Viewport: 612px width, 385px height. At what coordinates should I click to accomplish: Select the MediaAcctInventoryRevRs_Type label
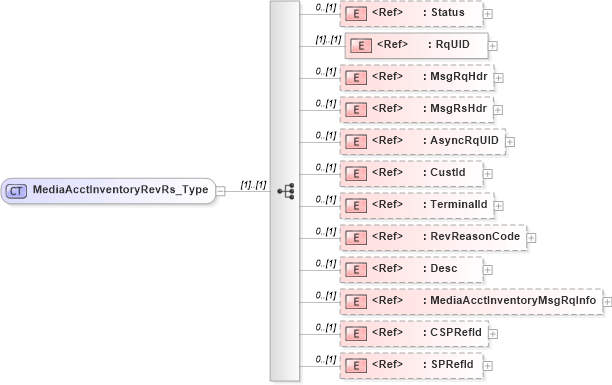(x=121, y=190)
